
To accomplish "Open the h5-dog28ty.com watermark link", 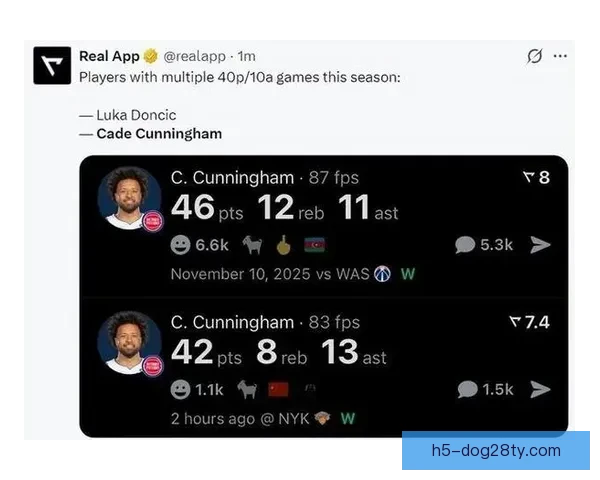I will [496, 451].
